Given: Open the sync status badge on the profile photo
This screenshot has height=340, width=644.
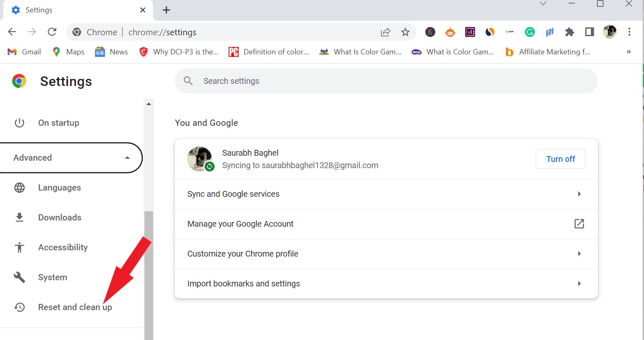Looking at the screenshot, I should pos(210,166).
